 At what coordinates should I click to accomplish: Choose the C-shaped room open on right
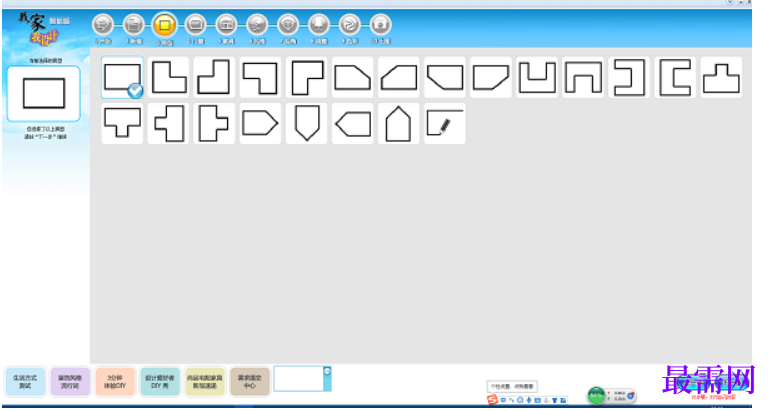[675, 77]
